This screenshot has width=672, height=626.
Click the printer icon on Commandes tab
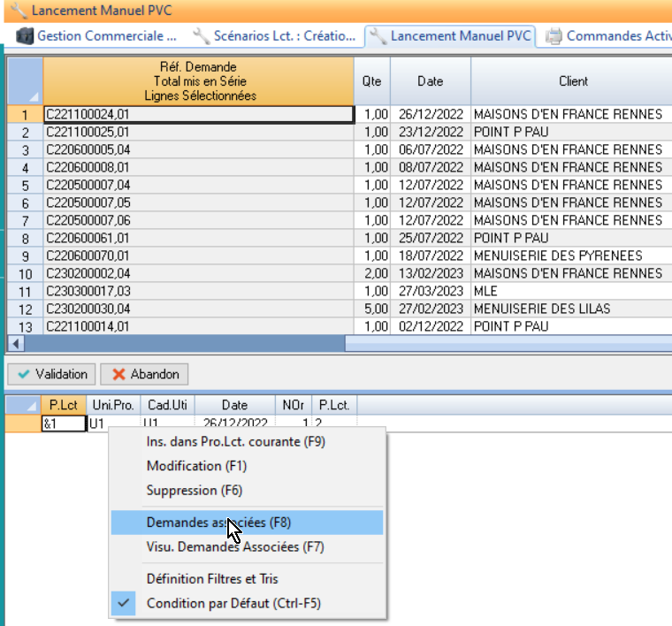[x=554, y=36]
